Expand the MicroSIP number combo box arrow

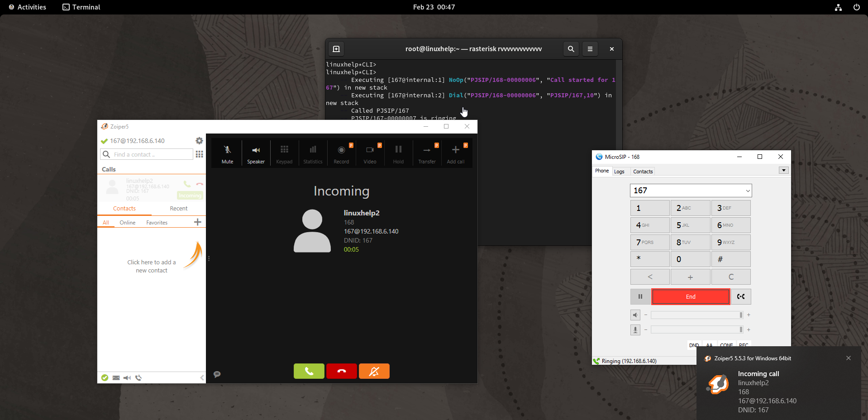click(748, 191)
